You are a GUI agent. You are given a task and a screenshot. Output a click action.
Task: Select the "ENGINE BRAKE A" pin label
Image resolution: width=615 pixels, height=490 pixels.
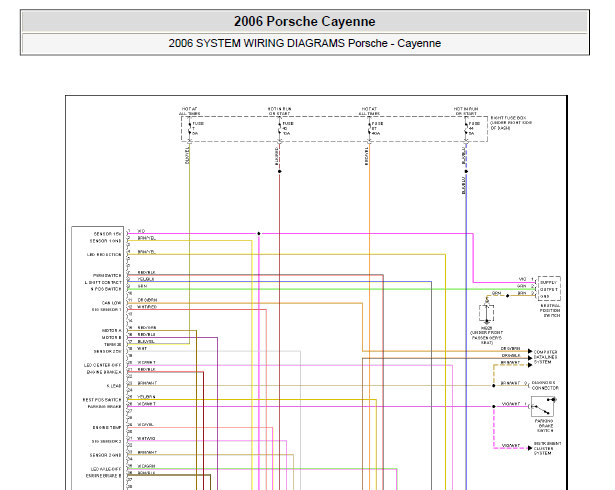[104, 372]
